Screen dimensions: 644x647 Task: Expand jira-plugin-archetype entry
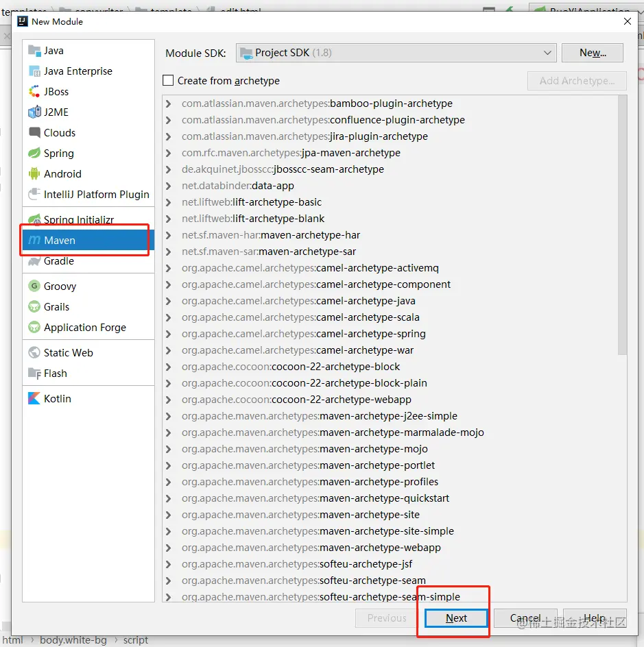pos(169,136)
